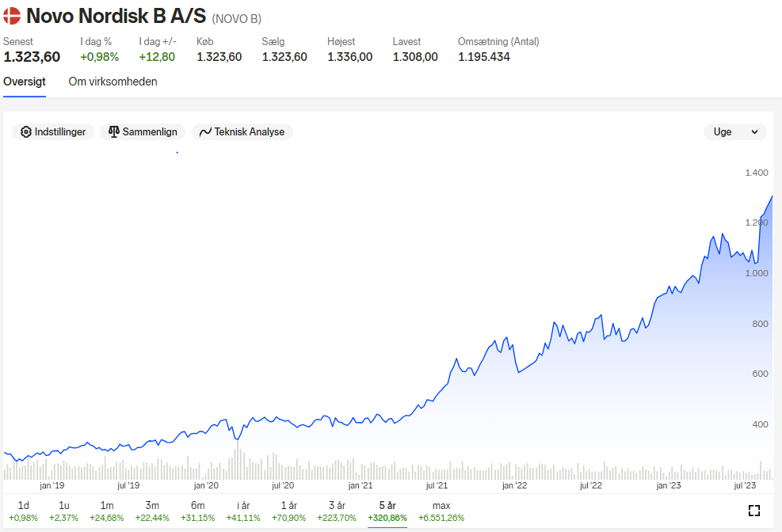Select the i år time range
Viewport: 782px width, 532px height.
(243, 511)
